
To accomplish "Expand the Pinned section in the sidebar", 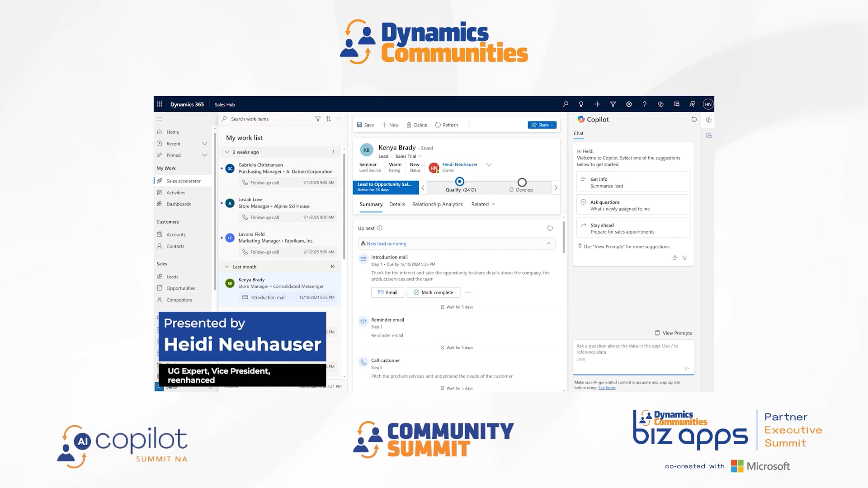I will pos(204,155).
